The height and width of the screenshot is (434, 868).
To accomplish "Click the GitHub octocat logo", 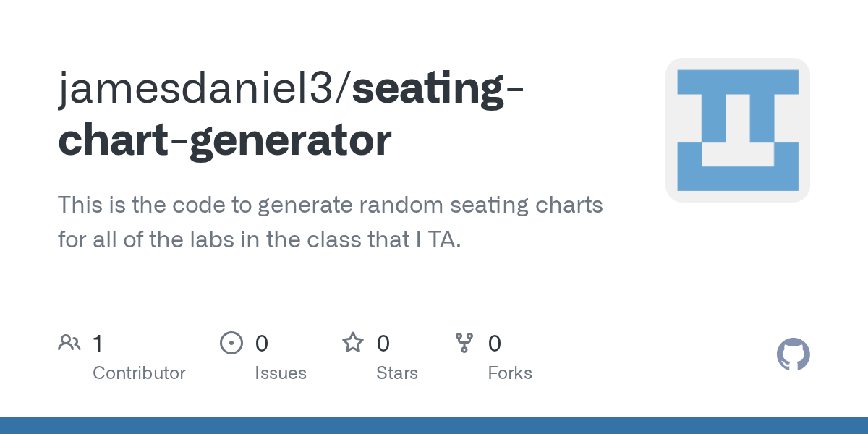I will point(793,354).
